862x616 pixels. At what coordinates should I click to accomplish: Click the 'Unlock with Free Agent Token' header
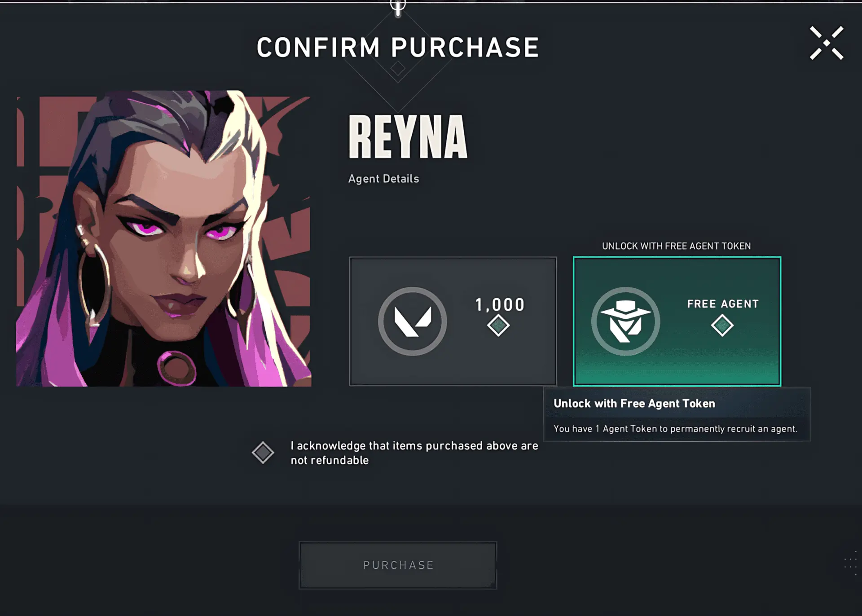tap(676, 246)
